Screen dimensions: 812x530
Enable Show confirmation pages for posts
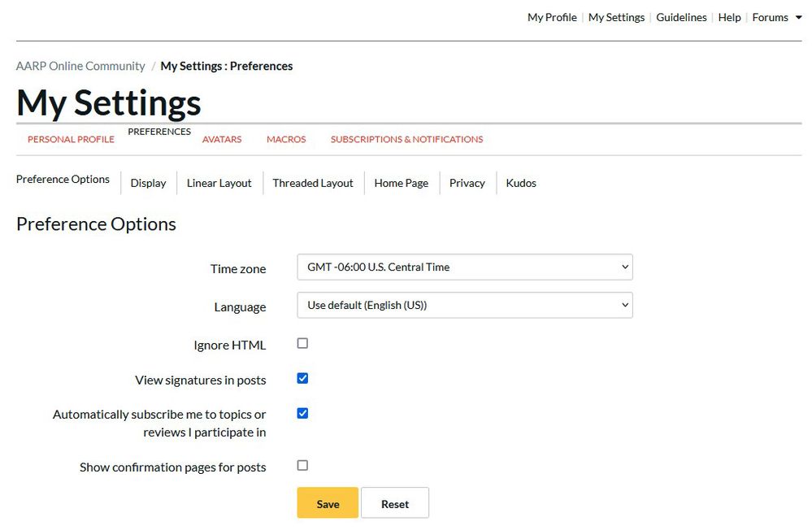tap(302, 466)
